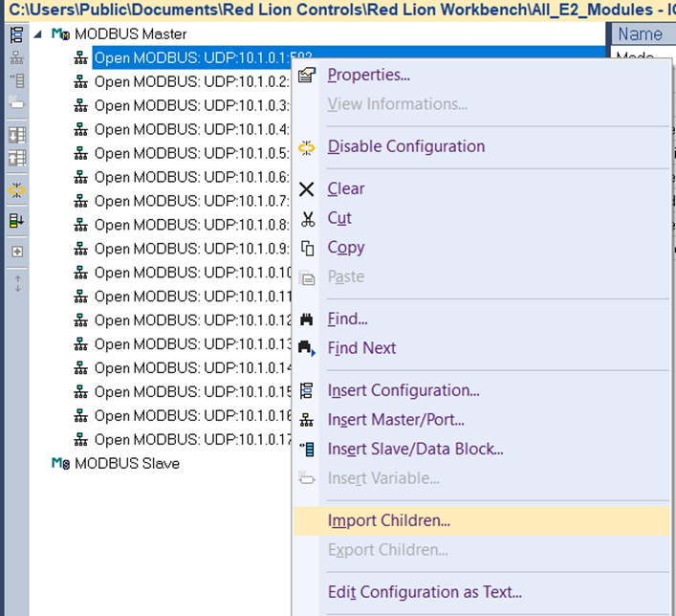676x616 pixels.
Task: Click Insert Variable icon in left toolbar
Action: tap(16, 102)
